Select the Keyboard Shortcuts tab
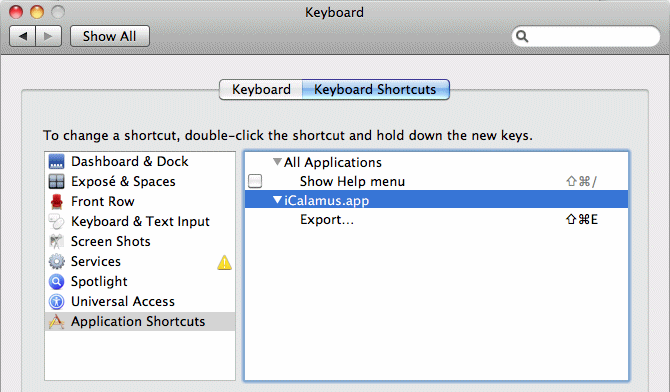The width and height of the screenshot is (670, 392). 376,89
